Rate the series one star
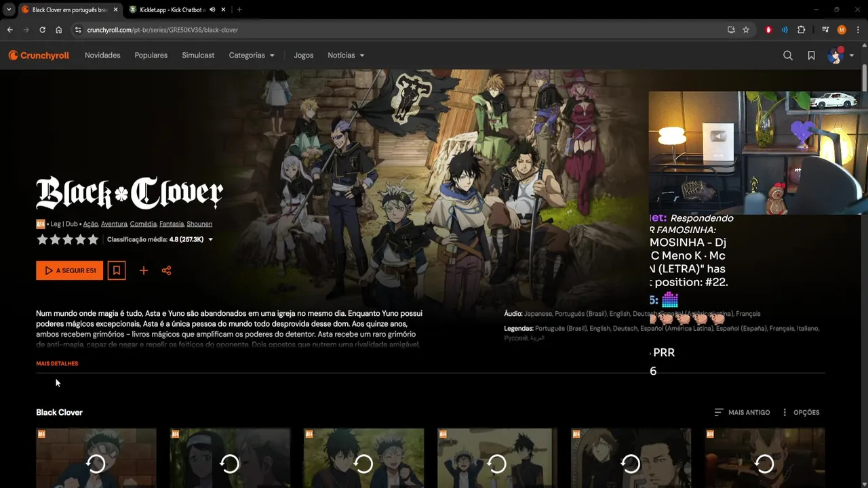 (42, 239)
